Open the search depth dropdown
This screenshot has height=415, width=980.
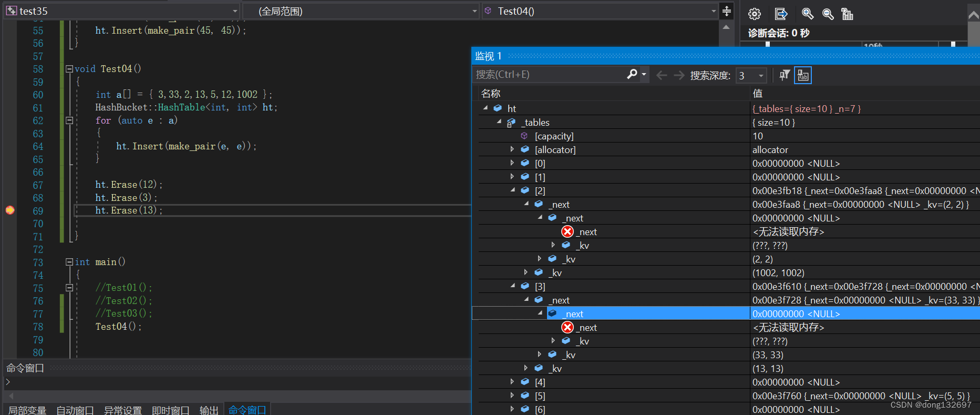(761, 76)
